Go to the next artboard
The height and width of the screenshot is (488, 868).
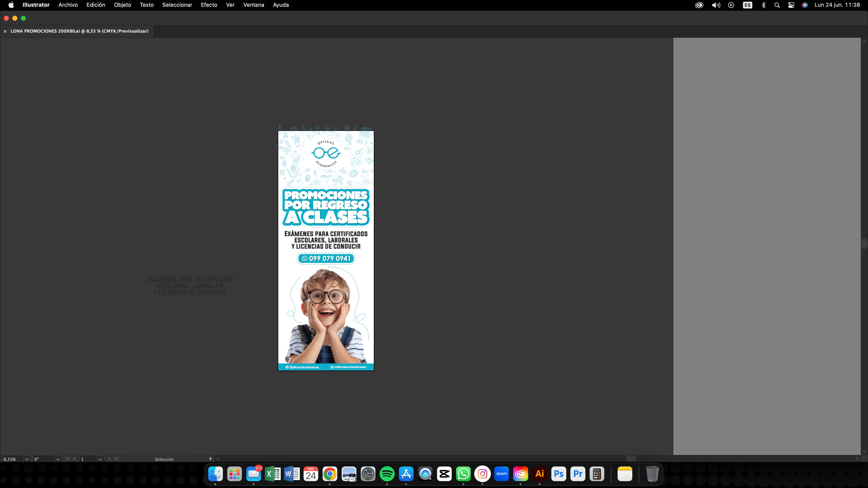click(x=109, y=459)
